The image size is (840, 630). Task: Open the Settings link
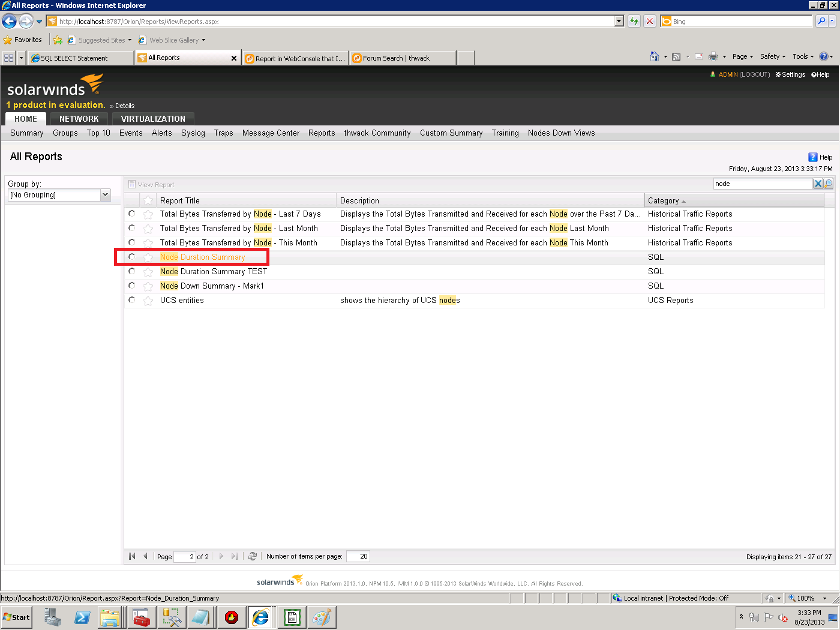tap(790, 74)
